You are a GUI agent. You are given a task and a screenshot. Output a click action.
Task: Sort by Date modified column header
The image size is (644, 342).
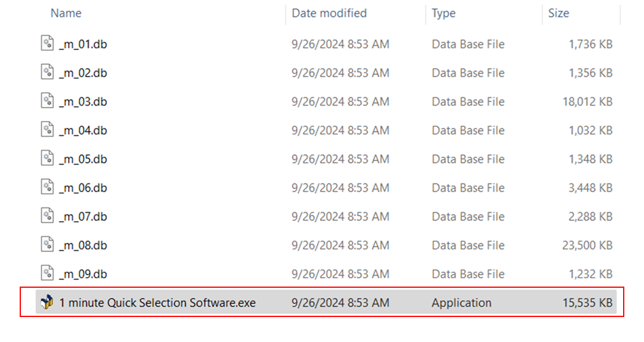point(329,13)
